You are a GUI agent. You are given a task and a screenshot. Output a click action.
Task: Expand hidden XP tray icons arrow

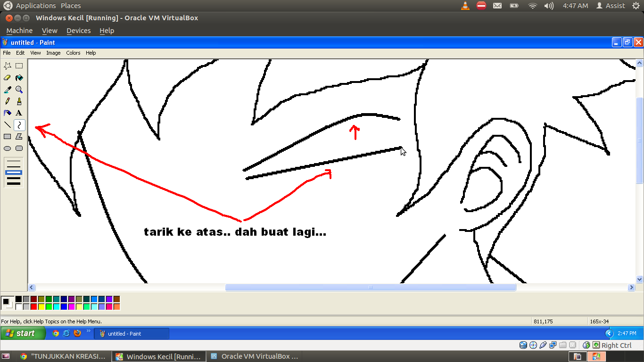click(x=609, y=333)
